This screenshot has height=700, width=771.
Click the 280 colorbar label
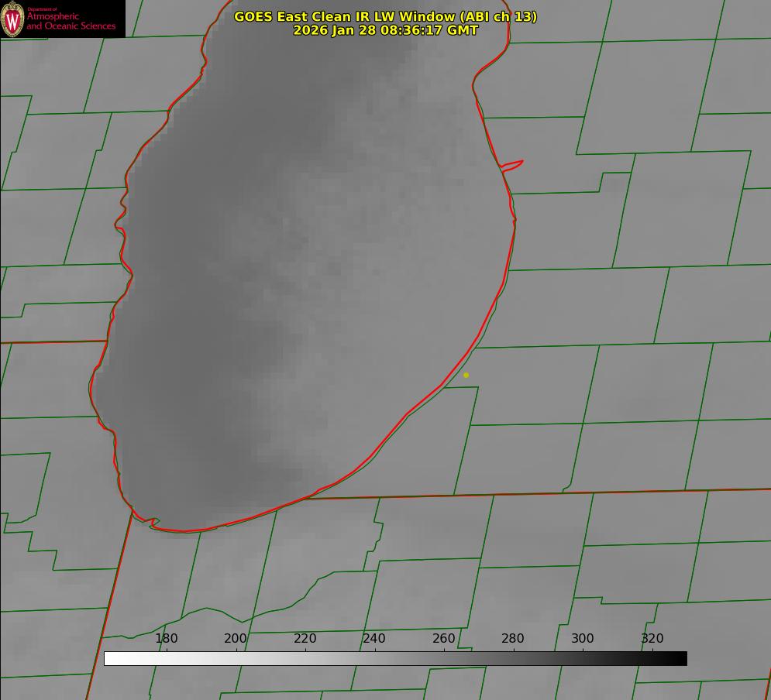tap(513, 638)
